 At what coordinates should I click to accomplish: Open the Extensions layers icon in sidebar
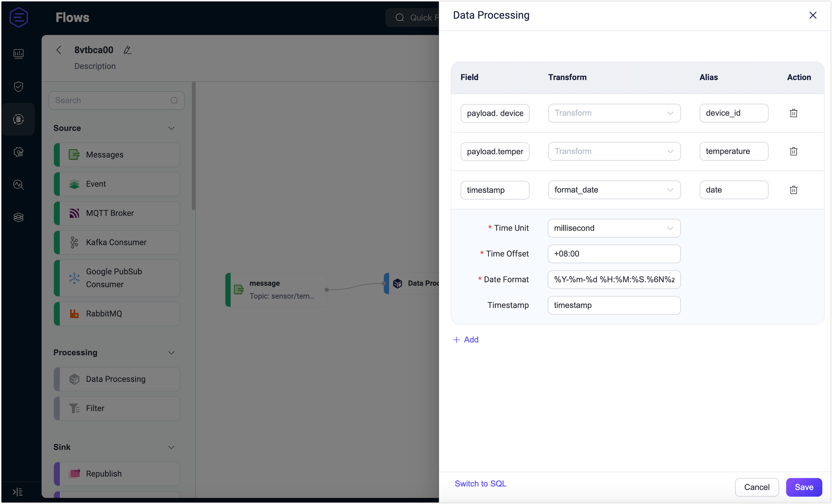click(x=19, y=217)
